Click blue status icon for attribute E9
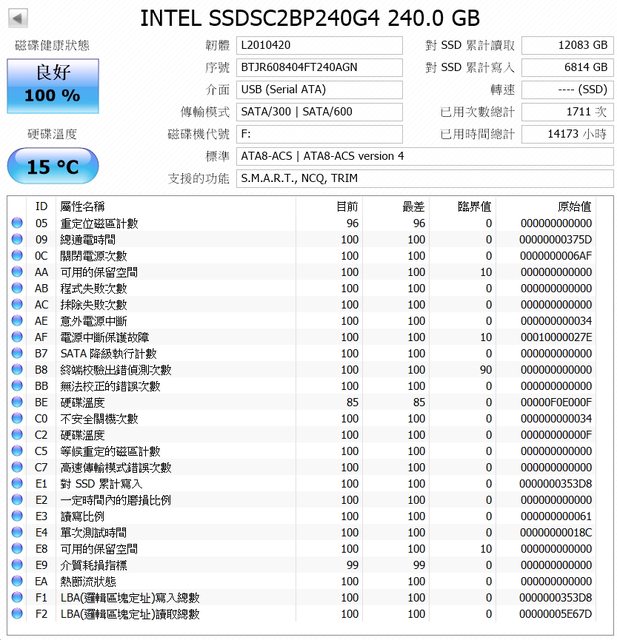The height and width of the screenshot is (640, 617). point(17,565)
